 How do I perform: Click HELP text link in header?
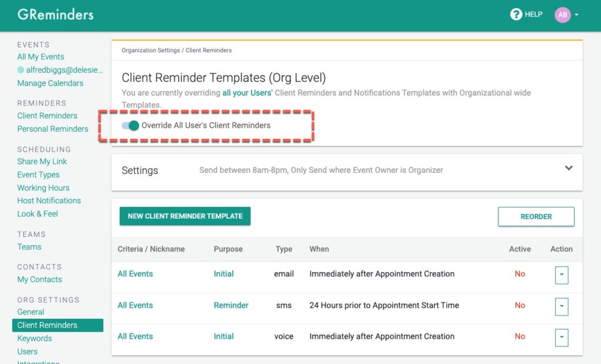pos(534,15)
